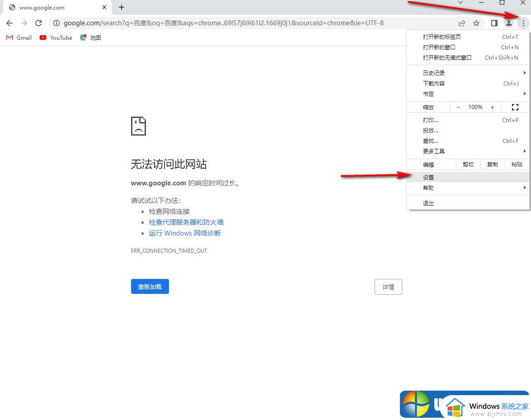The height and width of the screenshot is (420, 531).
Task: Click 剪切 in edit row
Action: coord(468,164)
